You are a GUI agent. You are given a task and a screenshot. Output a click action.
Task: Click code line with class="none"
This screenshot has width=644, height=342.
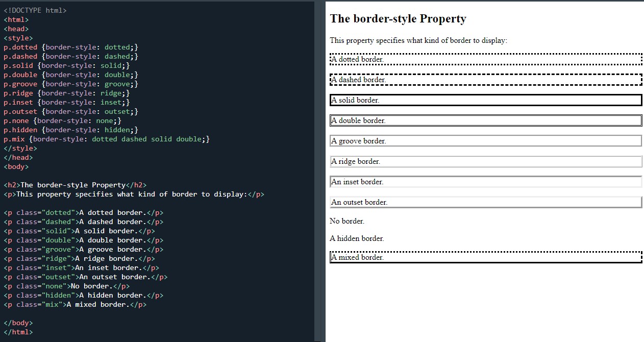click(x=67, y=286)
